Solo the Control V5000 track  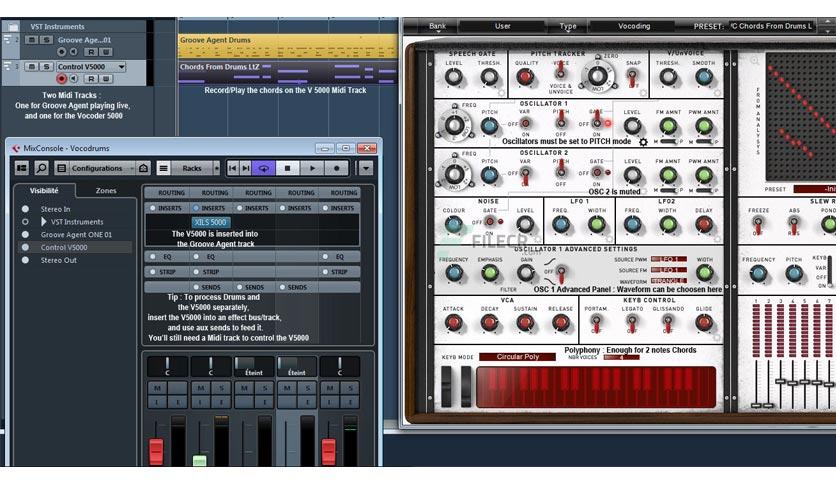coord(46,67)
